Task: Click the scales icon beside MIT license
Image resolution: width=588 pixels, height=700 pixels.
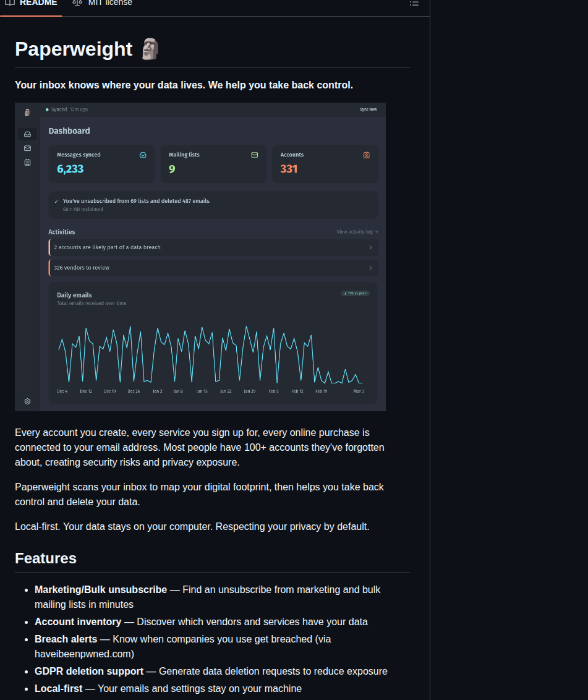Action: click(77, 2)
